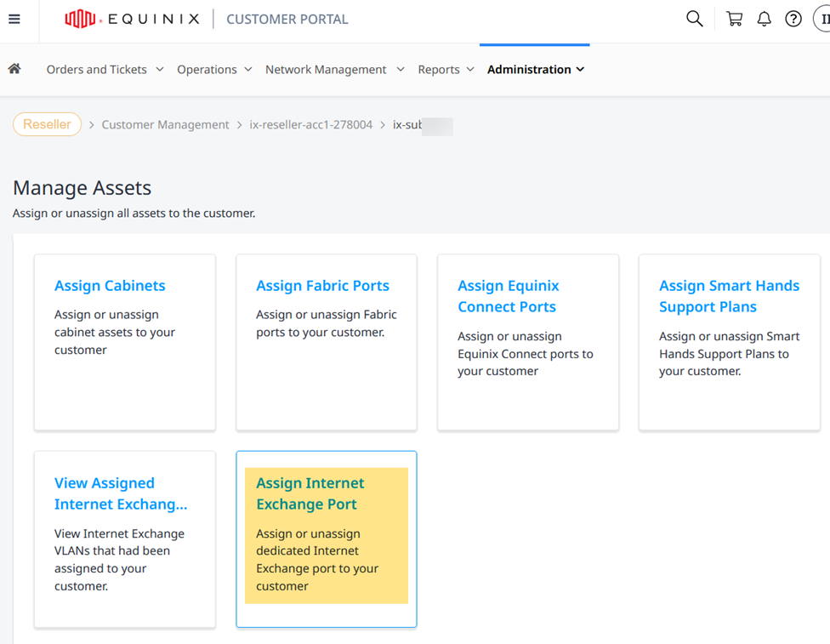The width and height of the screenshot is (830, 644).
Task: Click the Equinix Connect ports card description
Action: click(525, 354)
